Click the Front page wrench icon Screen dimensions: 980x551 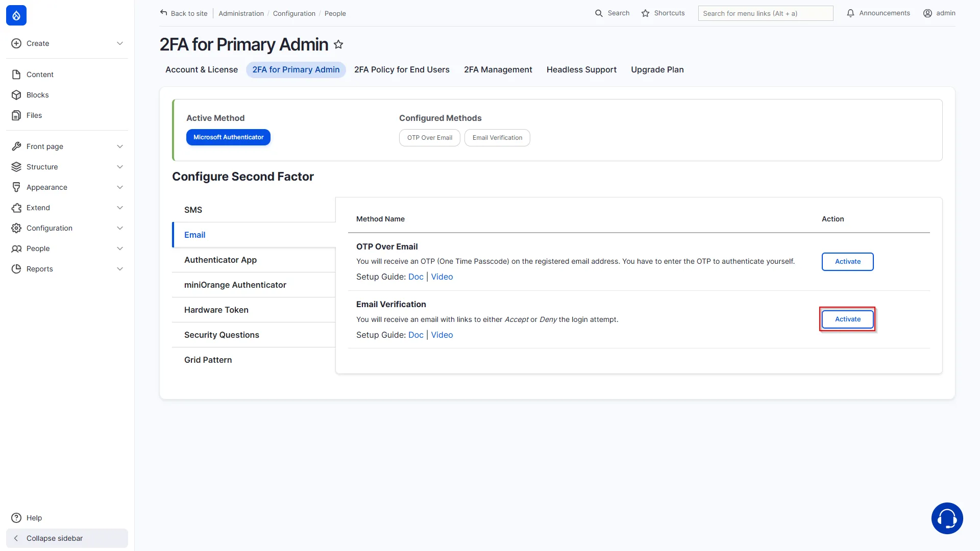pyautogui.click(x=16, y=146)
